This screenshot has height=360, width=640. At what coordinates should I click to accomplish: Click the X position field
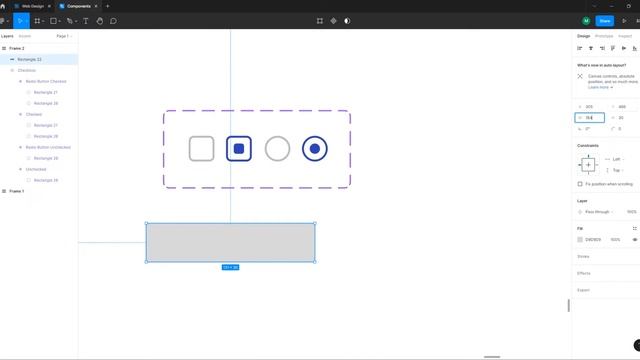(589, 107)
